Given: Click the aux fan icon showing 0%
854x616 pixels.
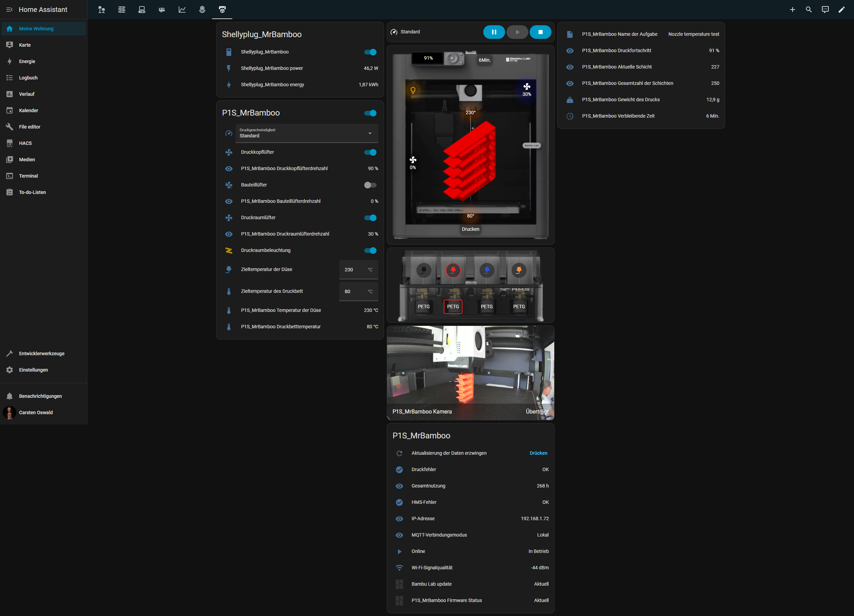Looking at the screenshot, I should point(413,160).
